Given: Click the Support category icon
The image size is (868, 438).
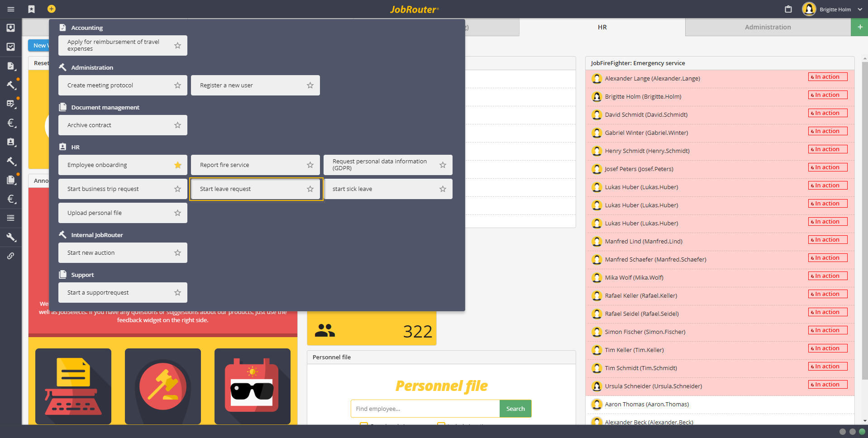Looking at the screenshot, I should pyautogui.click(x=63, y=275).
